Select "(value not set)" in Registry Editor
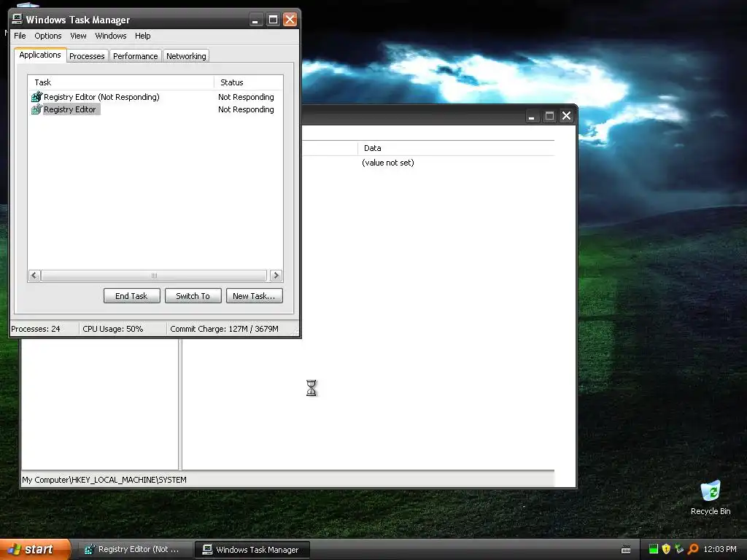Image resolution: width=747 pixels, height=560 pixels. click(388, 163)
